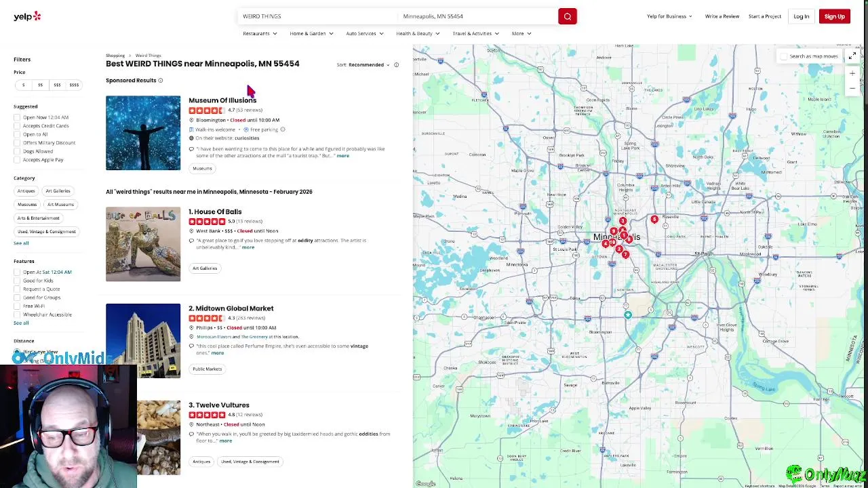
Task: Select the $ price filter
Action: point(23,85)
